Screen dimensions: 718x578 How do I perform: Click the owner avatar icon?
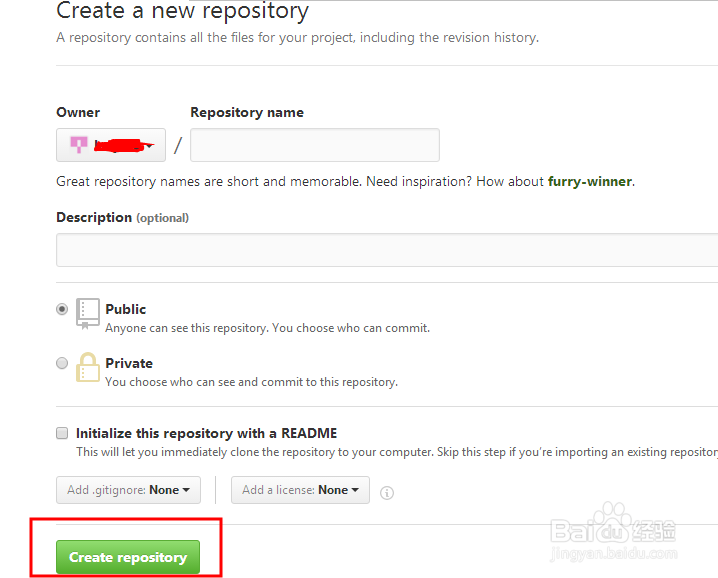(79, 145)
